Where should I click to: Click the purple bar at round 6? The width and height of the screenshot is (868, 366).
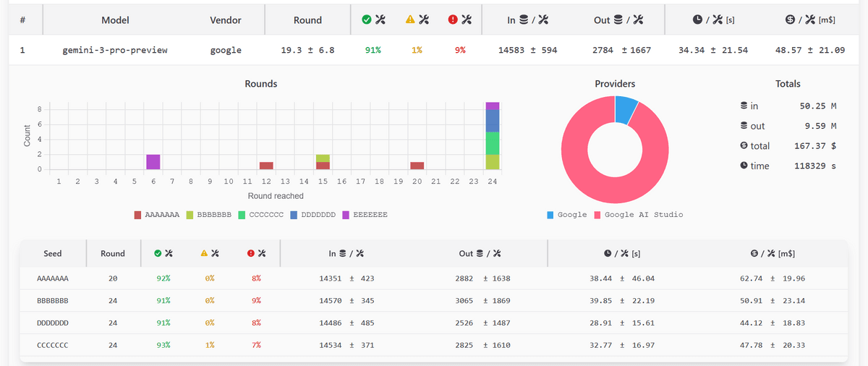tap(153, 162)
